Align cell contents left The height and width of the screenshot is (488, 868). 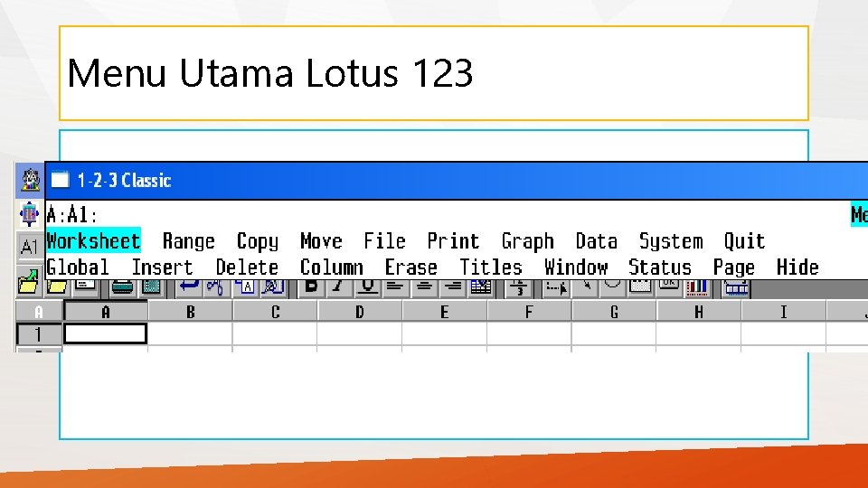(395, 286)
